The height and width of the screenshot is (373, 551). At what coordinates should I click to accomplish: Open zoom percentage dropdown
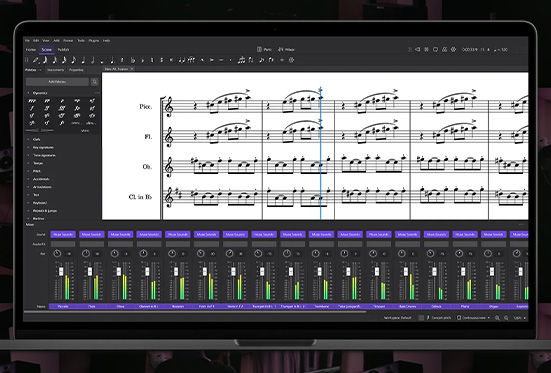click(x=520, y=318)
